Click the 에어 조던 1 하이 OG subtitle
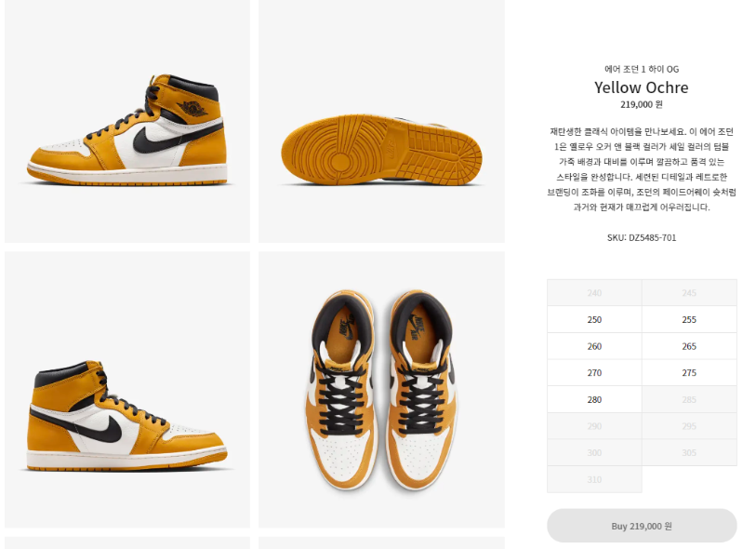Image resolution: width=756 pixels, height=549 pixels. [642, 69]
